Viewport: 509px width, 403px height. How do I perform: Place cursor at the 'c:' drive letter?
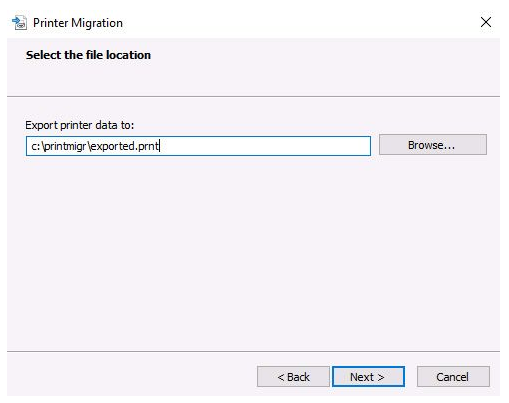(35, 146)
